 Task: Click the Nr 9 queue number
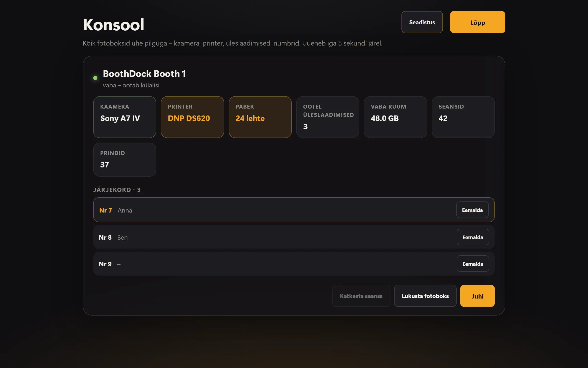coord(105,264)
